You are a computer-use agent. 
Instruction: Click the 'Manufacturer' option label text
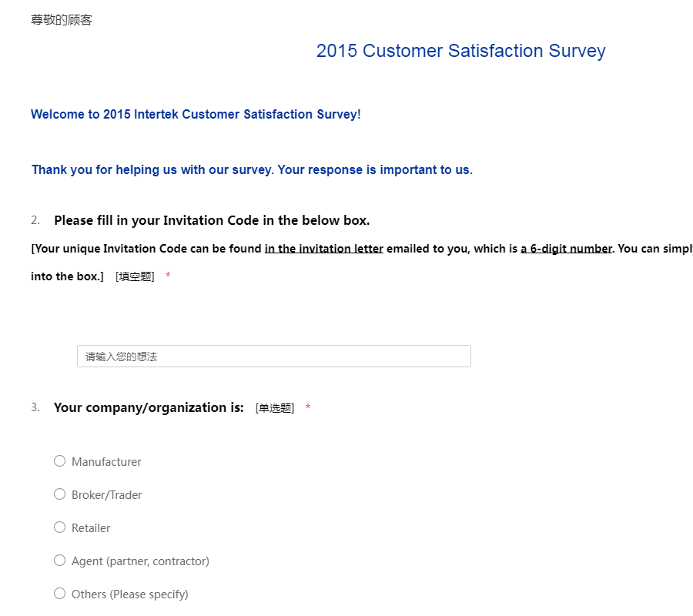[106, 462]
